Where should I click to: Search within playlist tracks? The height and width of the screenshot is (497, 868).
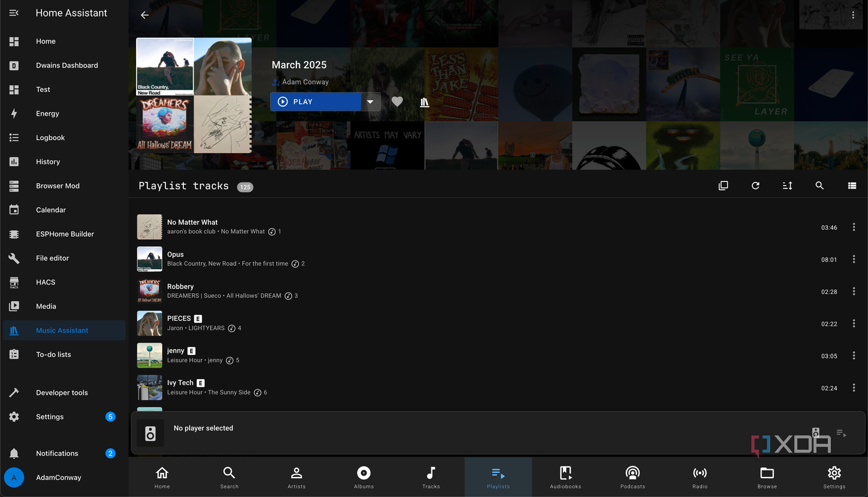click(x=819, y=185)
